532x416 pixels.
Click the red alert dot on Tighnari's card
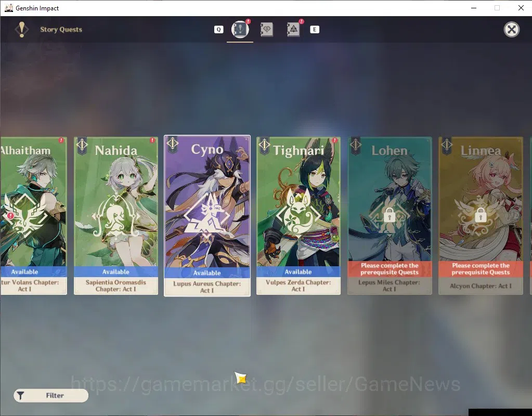pyautogui.click(x=334, y=140)
